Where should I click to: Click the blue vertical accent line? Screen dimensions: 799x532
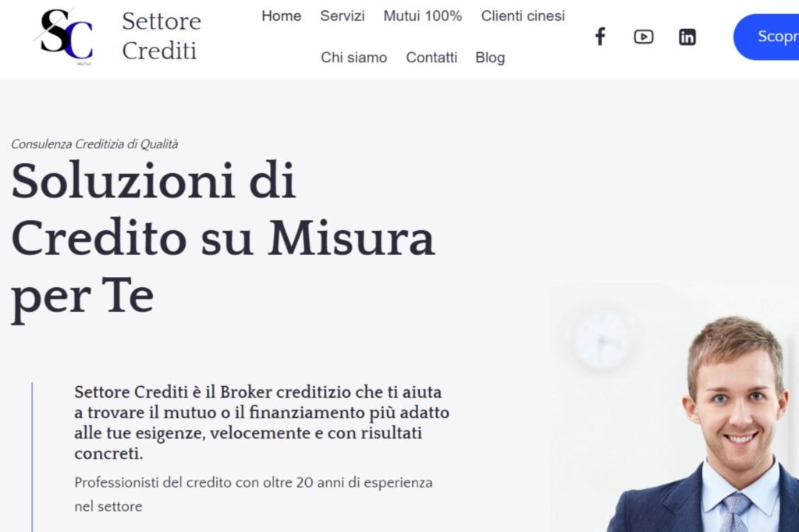coord(32,457)
